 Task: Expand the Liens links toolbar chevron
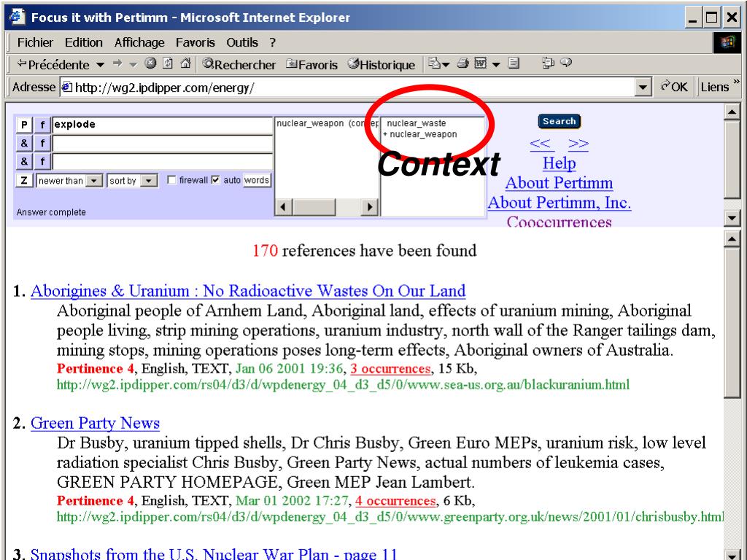pyautogui.click(x=737, y=82)
